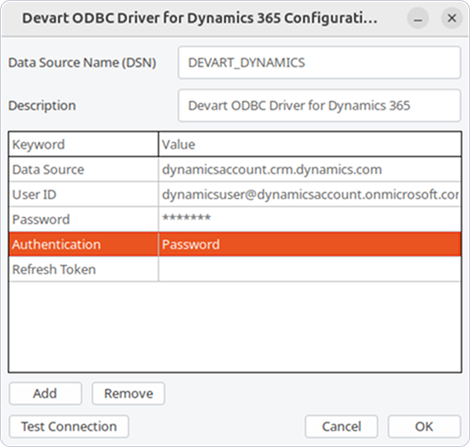Minimize the configuration window
470x447 pixels.
click(418, 18)
